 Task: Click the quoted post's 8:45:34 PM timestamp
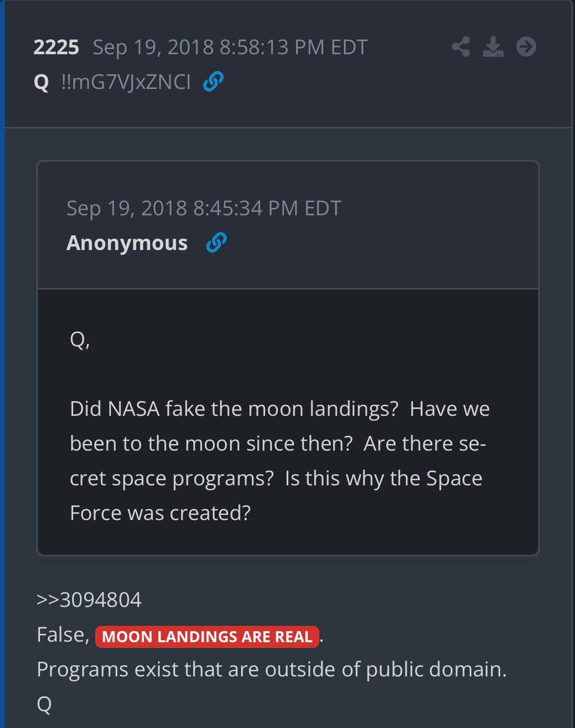tap(204, 208)
